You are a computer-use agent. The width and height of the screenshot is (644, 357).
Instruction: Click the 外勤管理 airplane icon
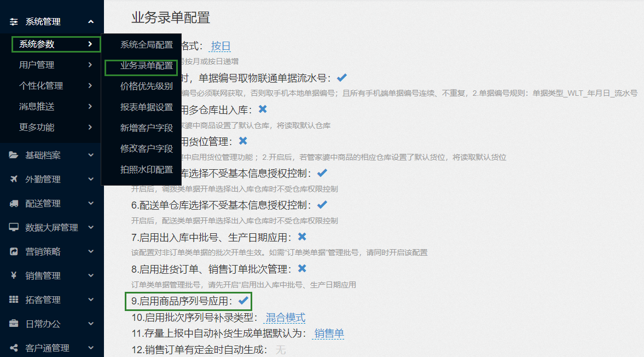(x=14, y=179)
